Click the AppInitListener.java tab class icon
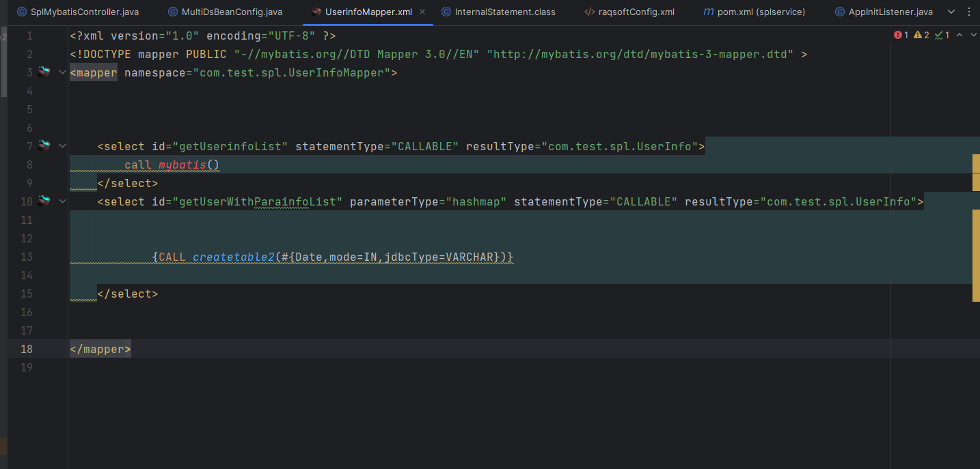 [839, 12]
